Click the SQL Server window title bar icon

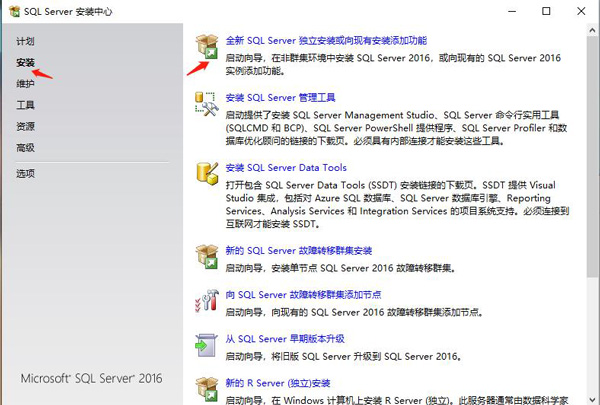click(13, 11)
